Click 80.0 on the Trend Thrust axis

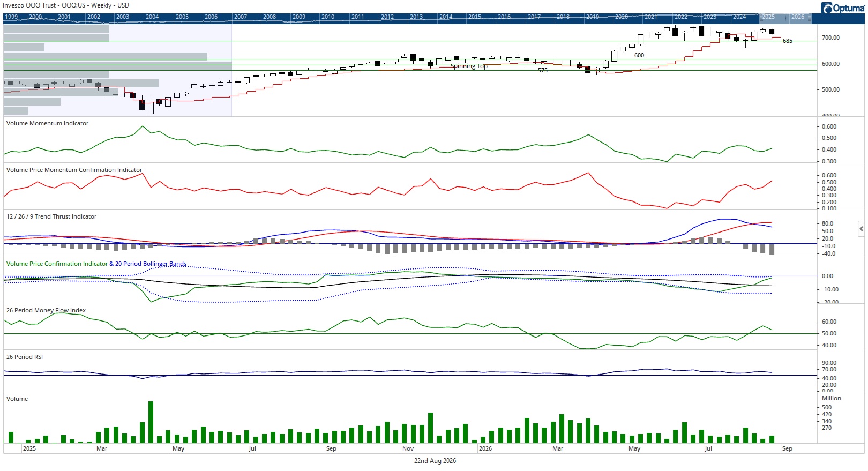(x=828, y=223)
